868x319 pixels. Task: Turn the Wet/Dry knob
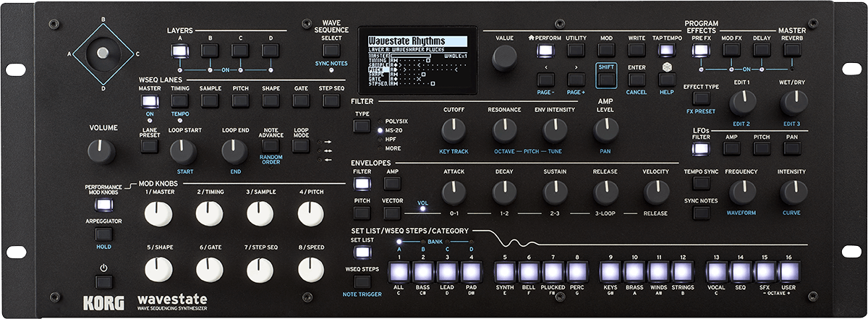click(793, 103)
